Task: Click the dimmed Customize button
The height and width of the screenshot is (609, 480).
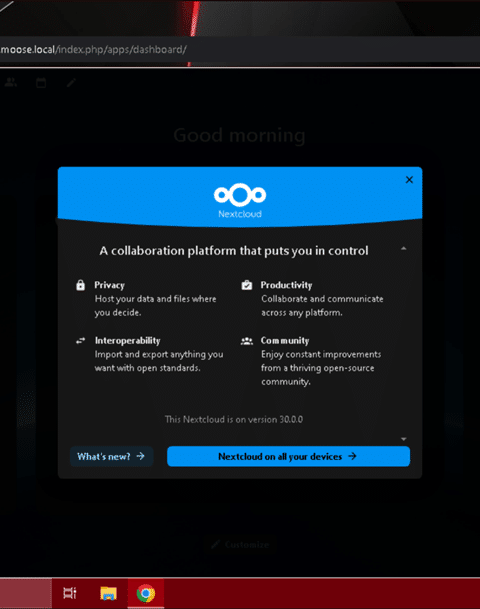Action: coord(240,545)
